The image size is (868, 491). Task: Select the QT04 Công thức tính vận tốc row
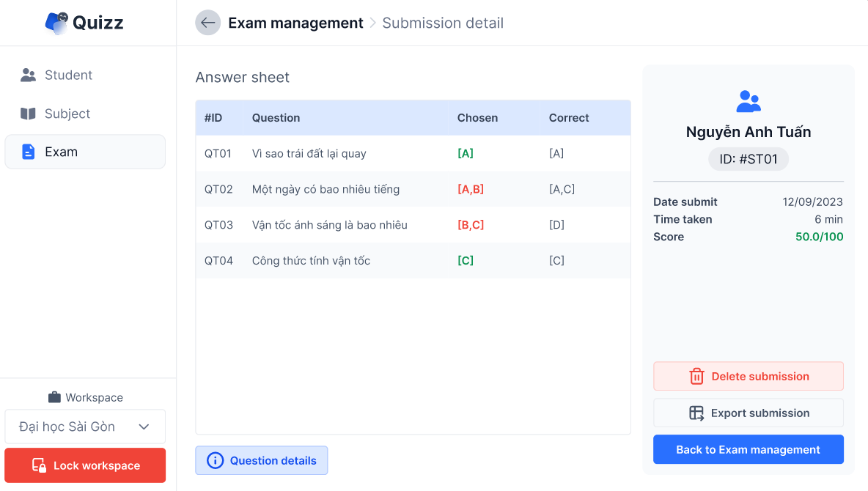[413, 260]
